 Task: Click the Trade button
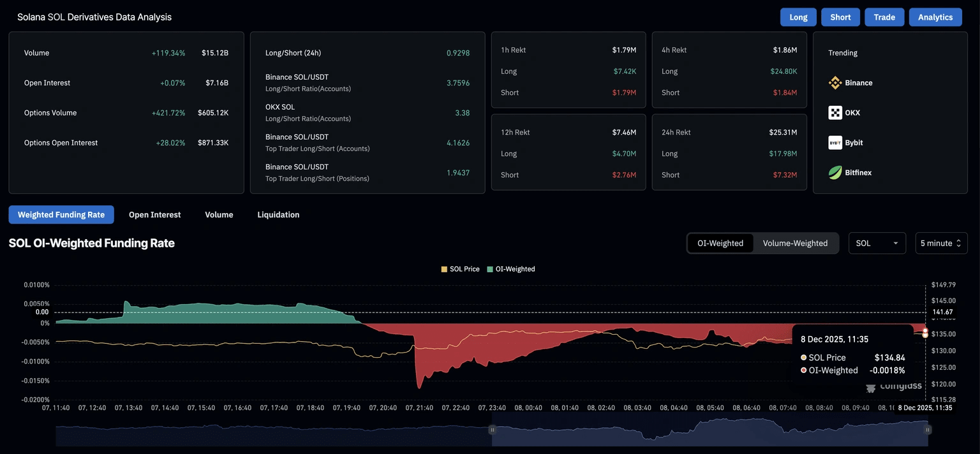tap(884, 17)
